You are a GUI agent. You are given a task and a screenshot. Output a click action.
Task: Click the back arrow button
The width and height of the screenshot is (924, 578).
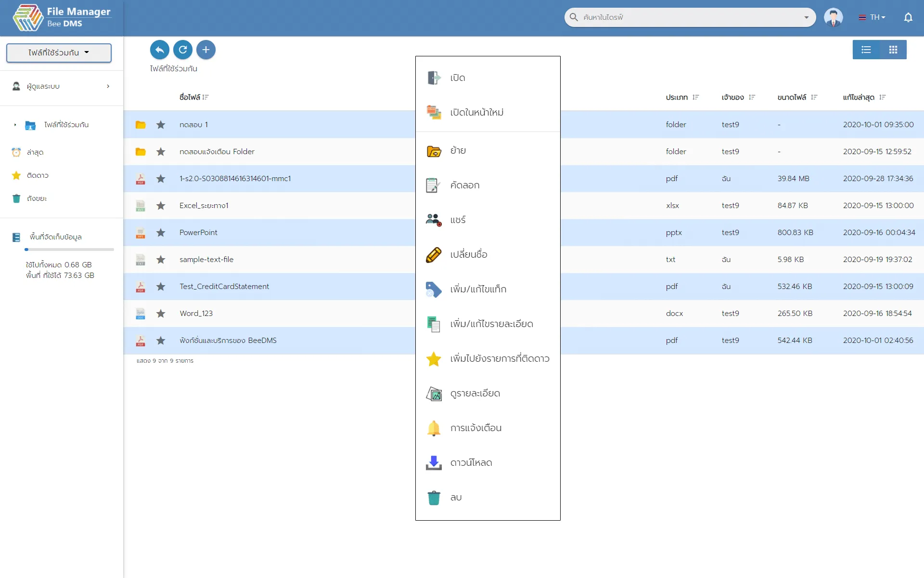159,50
